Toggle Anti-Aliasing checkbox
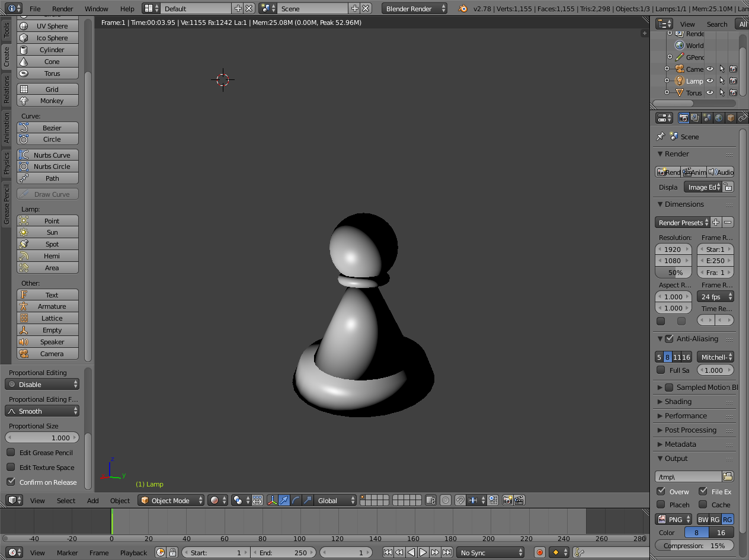The height and width of the screenshot is (560, 749). tap(670, 339)
